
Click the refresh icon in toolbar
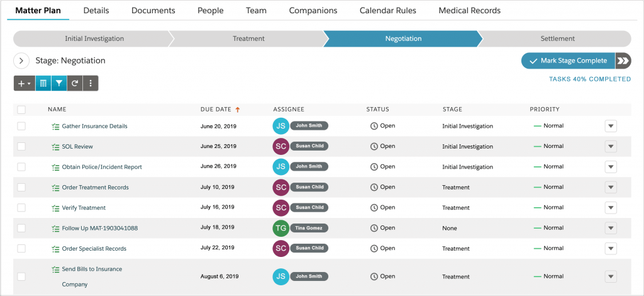point(75,83)
